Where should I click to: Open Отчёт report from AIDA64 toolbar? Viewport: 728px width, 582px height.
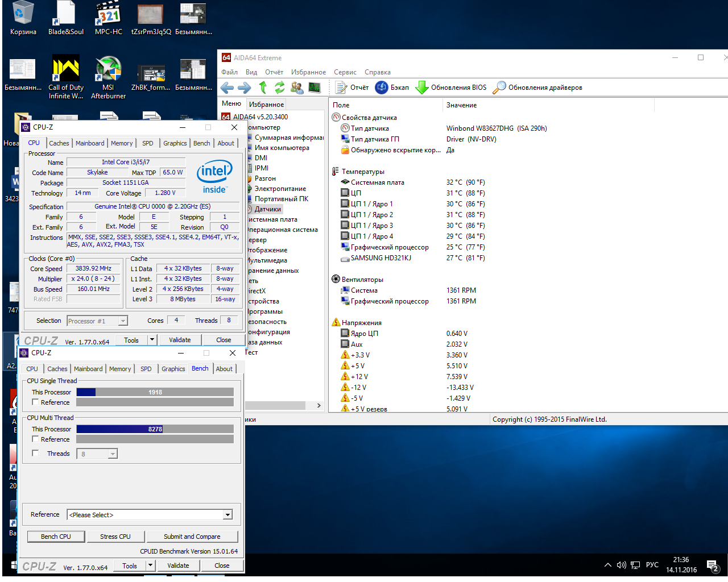click(x=352, y=88)
